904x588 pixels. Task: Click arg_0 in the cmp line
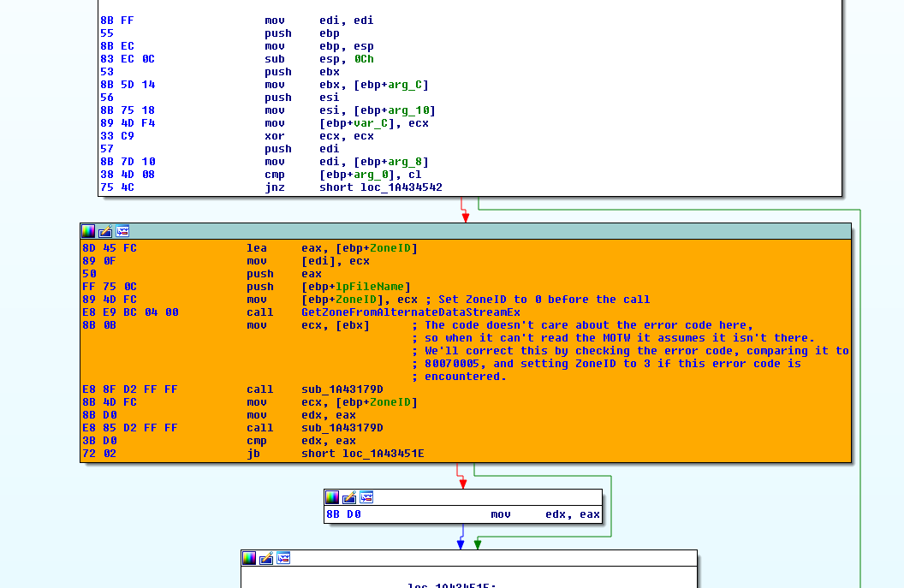tap(372, 175)
